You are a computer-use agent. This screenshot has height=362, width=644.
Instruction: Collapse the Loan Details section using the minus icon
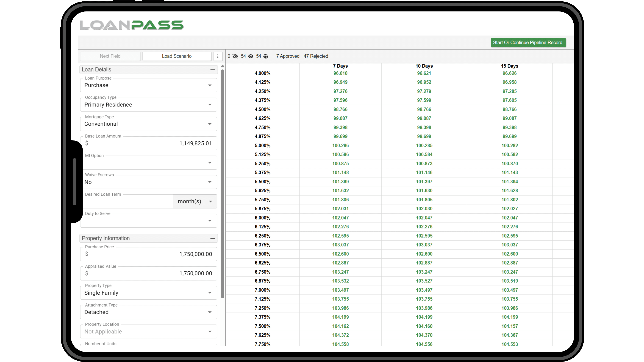[x=213, y=69]
